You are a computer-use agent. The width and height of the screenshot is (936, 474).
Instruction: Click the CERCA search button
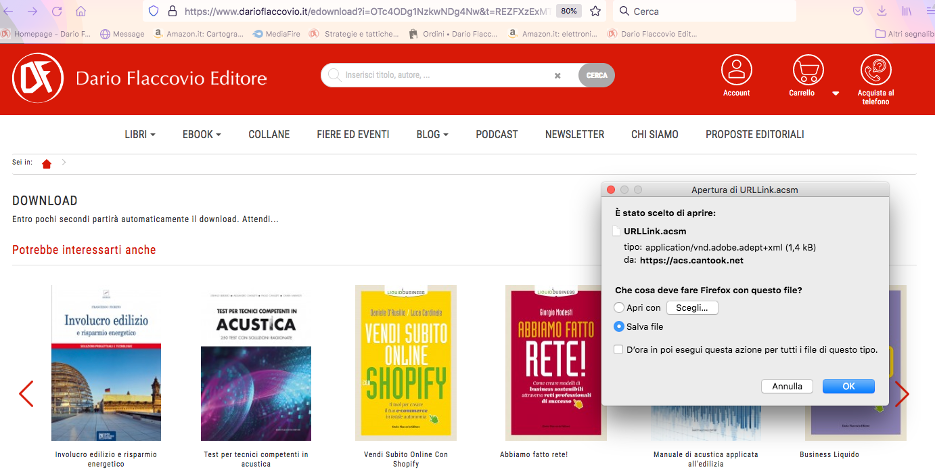[x=596, y=75]
